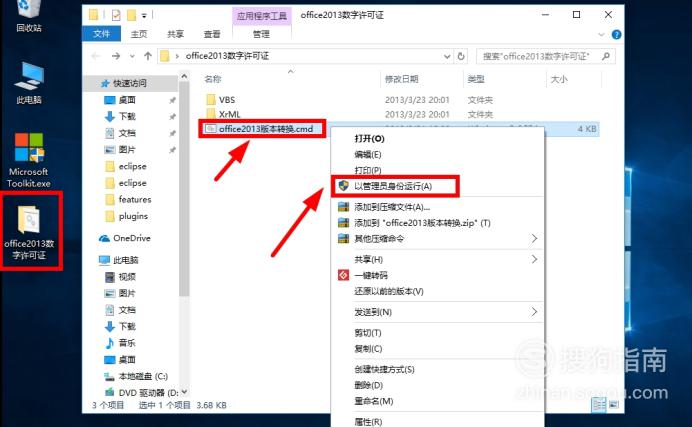
Task: Open address bar history dropdown arrow
Action: point(447,56)
